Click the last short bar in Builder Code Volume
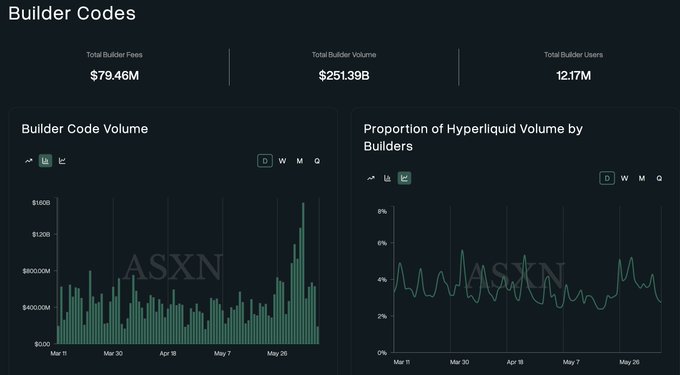 coord(318,335)
